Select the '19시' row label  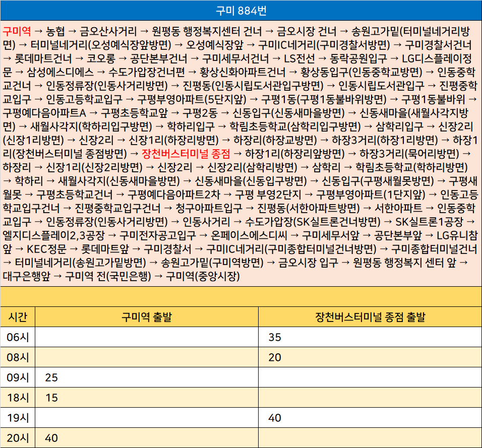[18, 418]
